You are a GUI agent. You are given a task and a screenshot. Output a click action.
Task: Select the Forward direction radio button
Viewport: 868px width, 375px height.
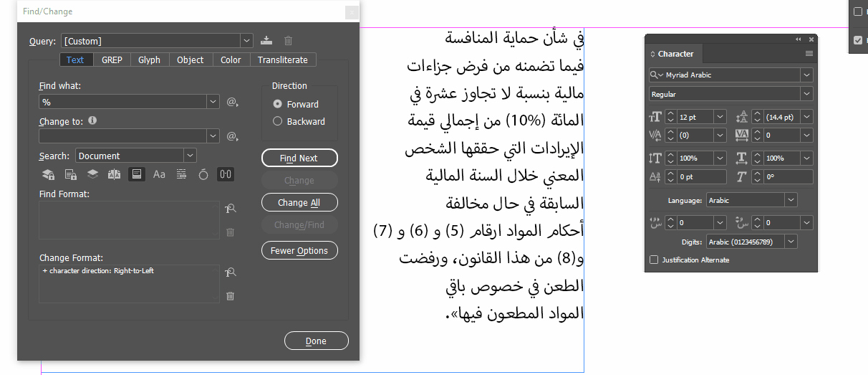pyautogui.click(x=278, y=104)
